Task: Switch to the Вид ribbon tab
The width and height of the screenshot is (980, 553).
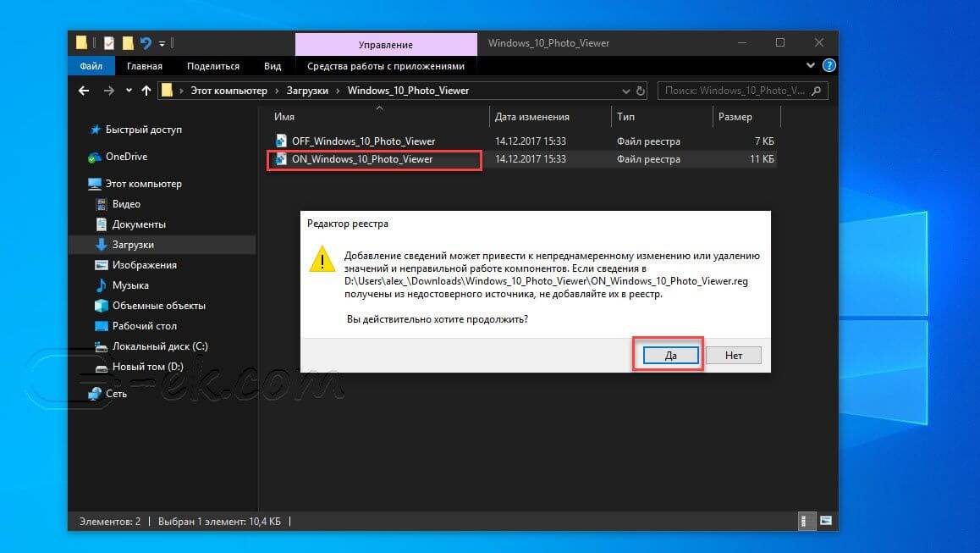Action: click(x=272, y=65)
